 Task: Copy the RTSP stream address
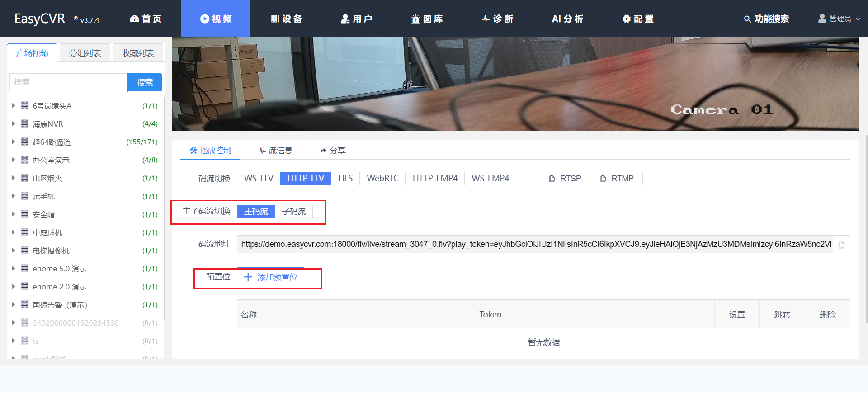(x=565, y=179)
